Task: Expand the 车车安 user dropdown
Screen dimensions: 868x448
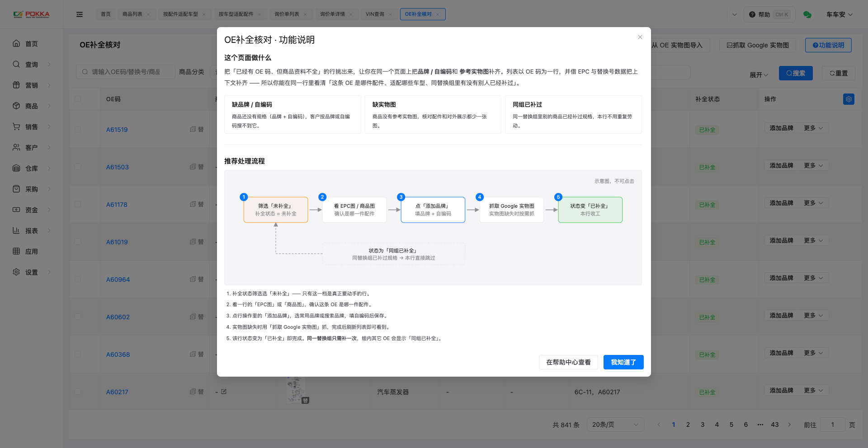Action: click(840, 14)
